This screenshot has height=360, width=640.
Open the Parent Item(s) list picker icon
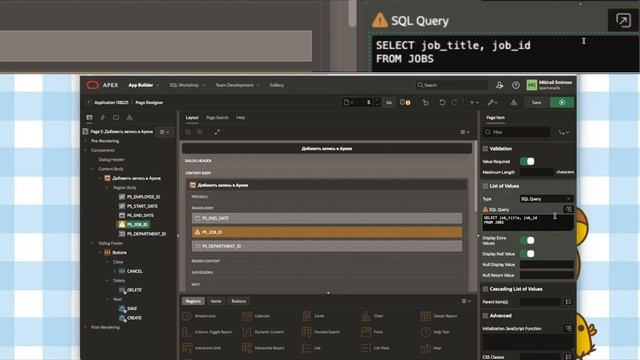[x=569, y=302]
